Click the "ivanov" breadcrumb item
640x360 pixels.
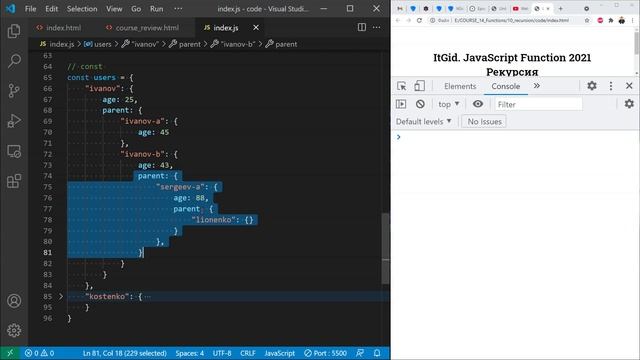coord(140,44)
